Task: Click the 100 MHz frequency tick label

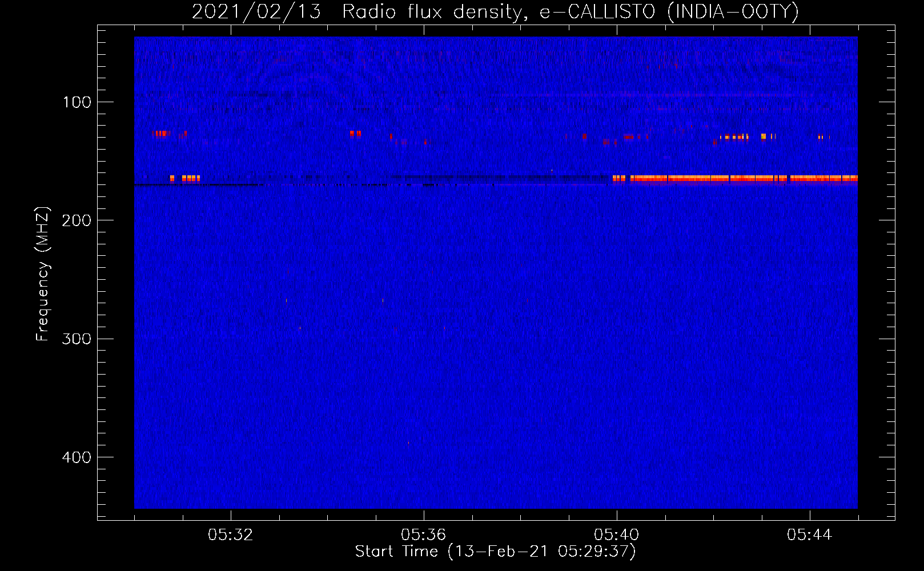Action: pyautogui.click(x=77, y=102)
